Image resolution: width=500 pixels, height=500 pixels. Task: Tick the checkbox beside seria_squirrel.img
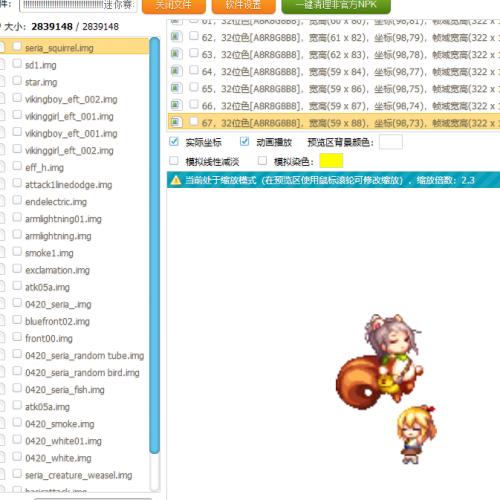(x=17, y=46)
